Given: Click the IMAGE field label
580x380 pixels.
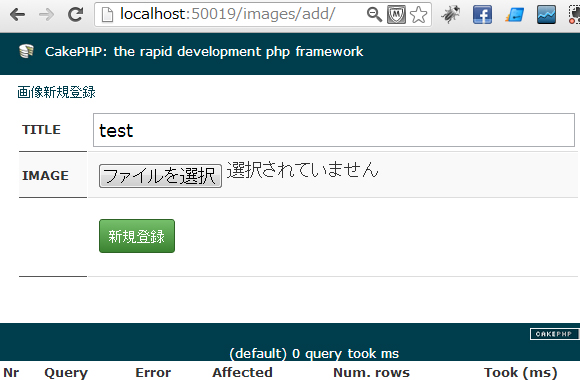Looking at the screenshot, I should (45, 175).
